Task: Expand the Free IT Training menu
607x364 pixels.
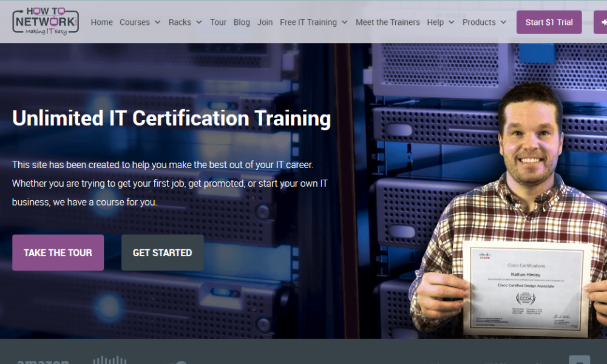Action: tap(313, 22)
